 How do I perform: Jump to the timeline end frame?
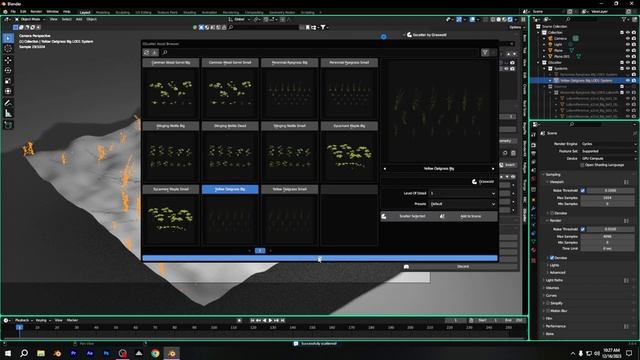point(282,320)
